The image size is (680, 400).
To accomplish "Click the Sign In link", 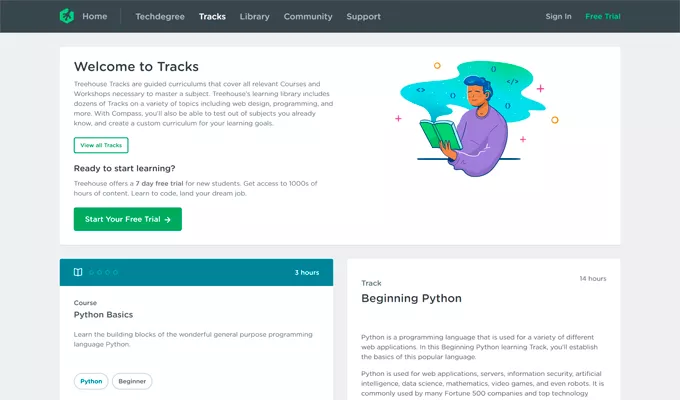I will [x=558, y=16].
